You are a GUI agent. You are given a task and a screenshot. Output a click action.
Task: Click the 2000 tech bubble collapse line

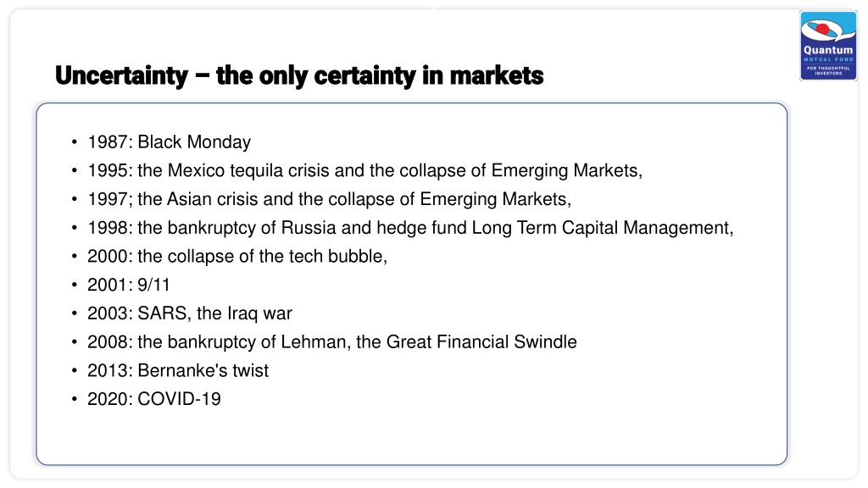tap(237, 257)
